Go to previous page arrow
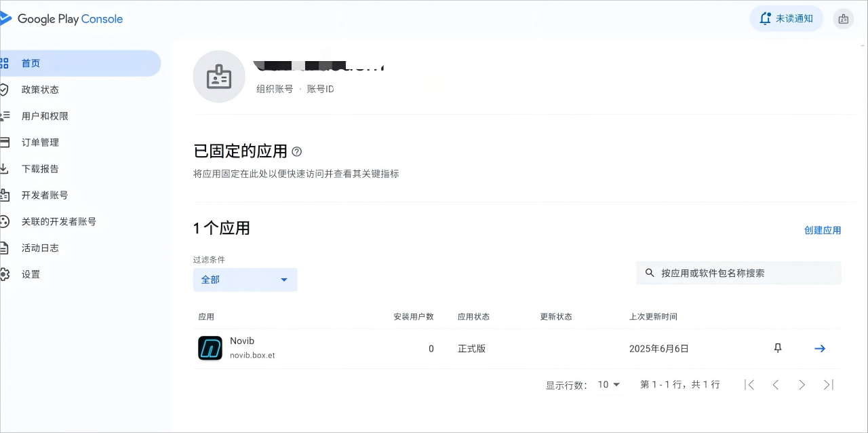Screen dimensions: 868x433 coord(776,385)
